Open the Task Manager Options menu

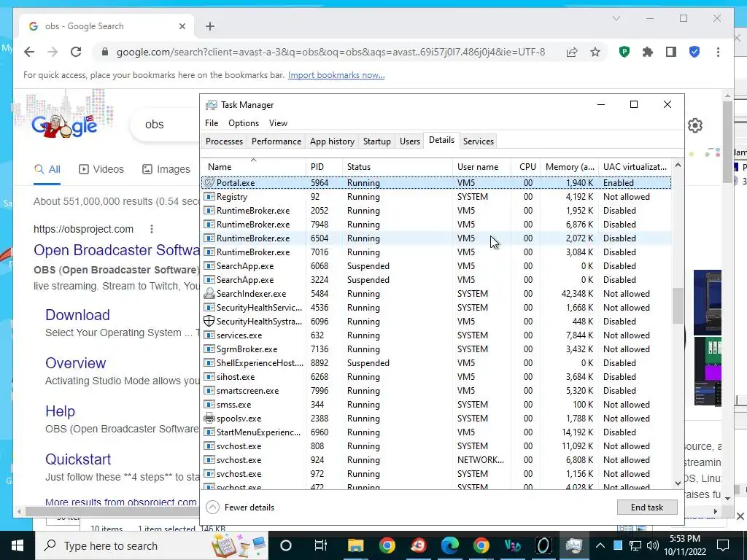244,122
